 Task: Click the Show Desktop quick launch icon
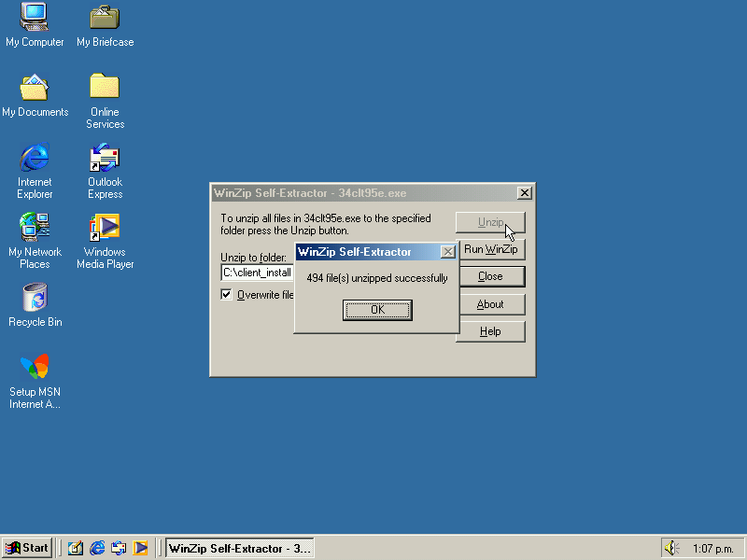(76, 548)
